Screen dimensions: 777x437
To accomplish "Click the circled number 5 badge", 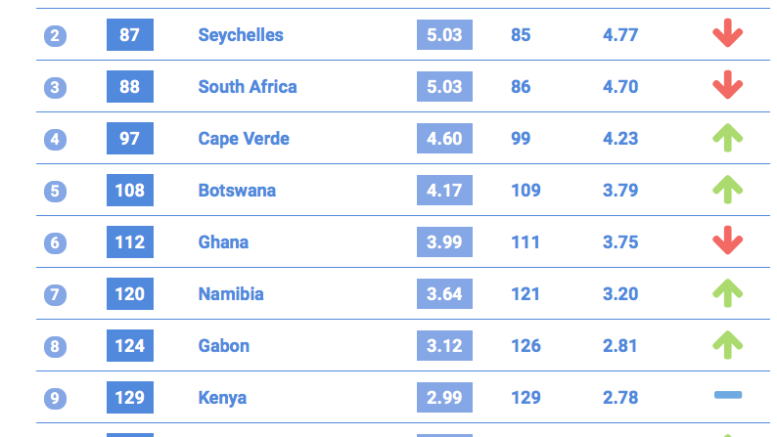I will pos(55,191).
